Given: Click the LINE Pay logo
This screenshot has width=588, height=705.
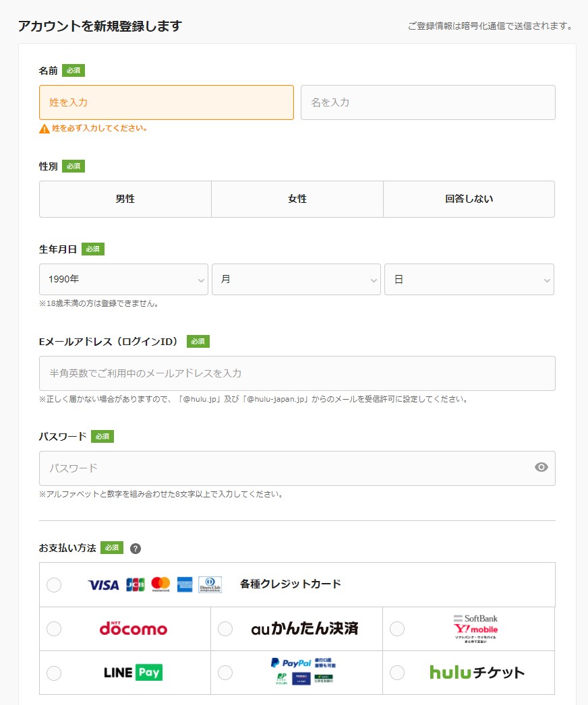Looking at the screenshot, I should [x=133, y=672].
